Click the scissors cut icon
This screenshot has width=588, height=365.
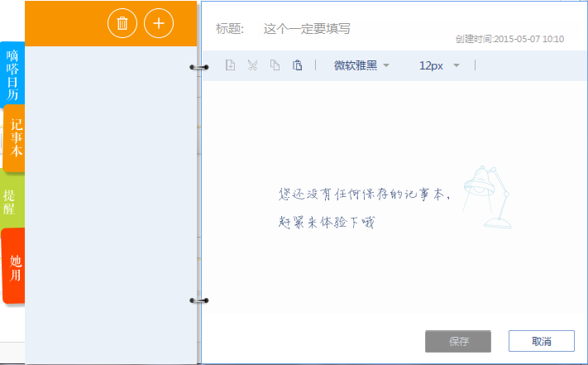(252, 65)
